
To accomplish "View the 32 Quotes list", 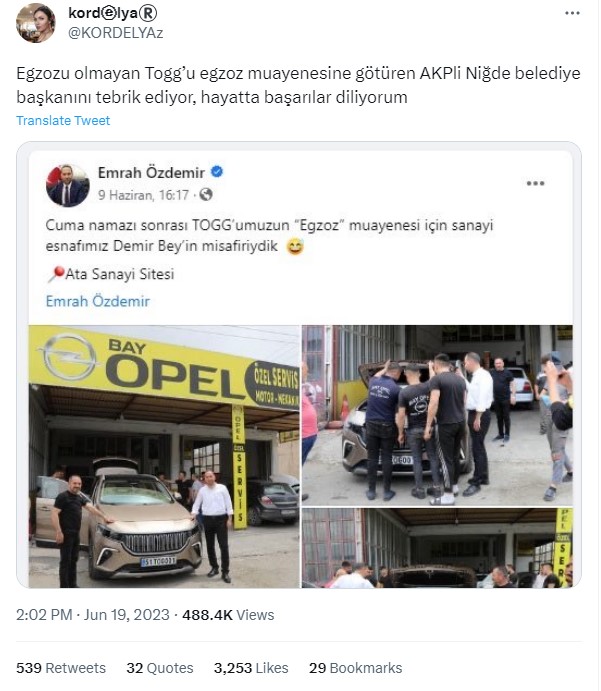I will pyautogui.click(x=160, y=668).
